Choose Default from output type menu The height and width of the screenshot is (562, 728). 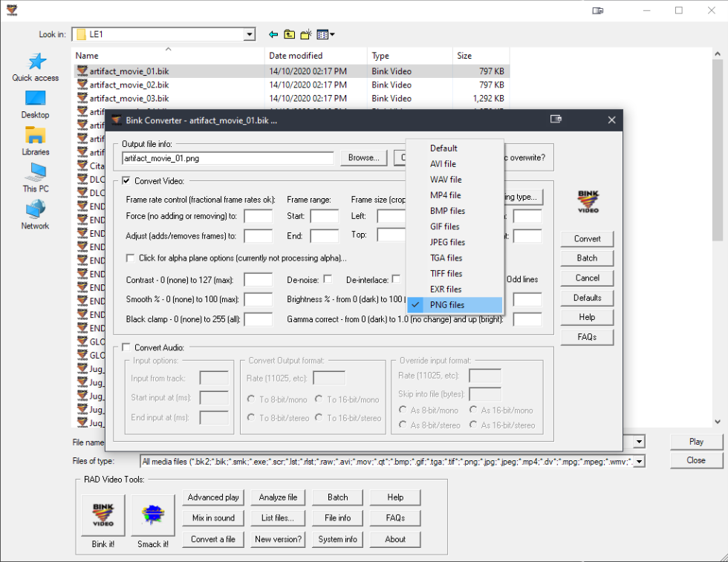coord(455,148)
